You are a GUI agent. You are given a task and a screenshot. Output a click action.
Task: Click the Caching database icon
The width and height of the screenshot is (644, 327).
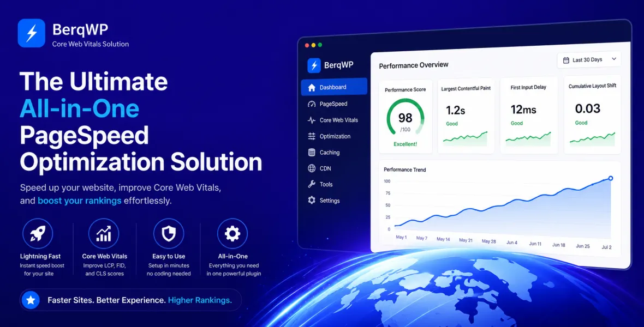click(x=312, y=152)
